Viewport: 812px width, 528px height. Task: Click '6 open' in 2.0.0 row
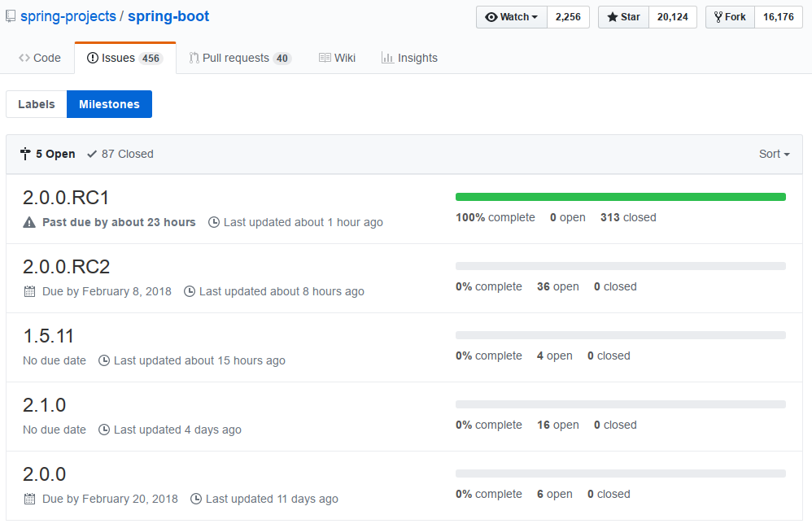click(x=555, y=494)
